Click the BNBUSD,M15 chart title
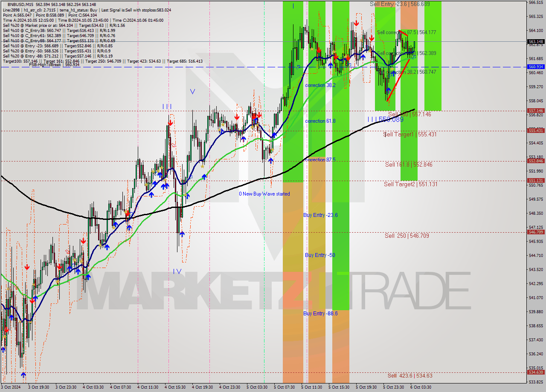Viewport: 546px width, 392px height. 21,4
